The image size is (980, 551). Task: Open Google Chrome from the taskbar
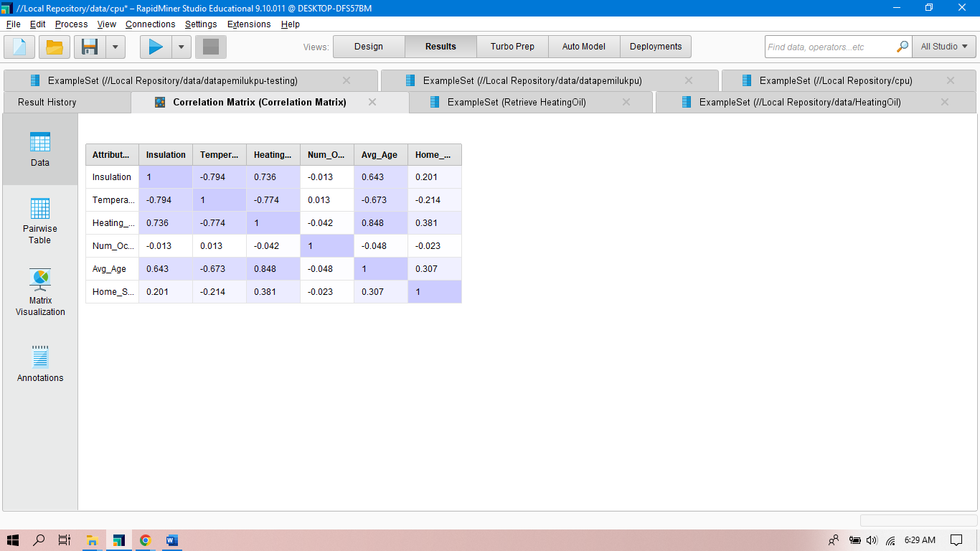point(145,540)
